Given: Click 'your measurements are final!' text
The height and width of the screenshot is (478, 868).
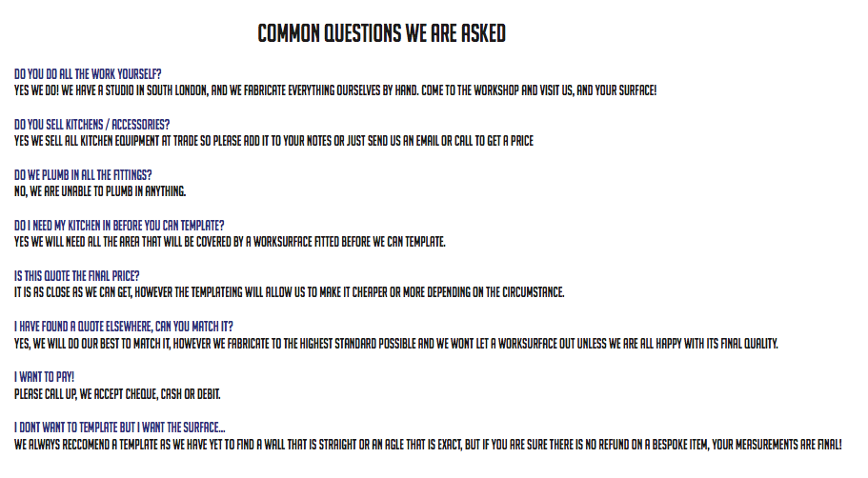Looking at the screenshot, I should (x=777, y=445).
